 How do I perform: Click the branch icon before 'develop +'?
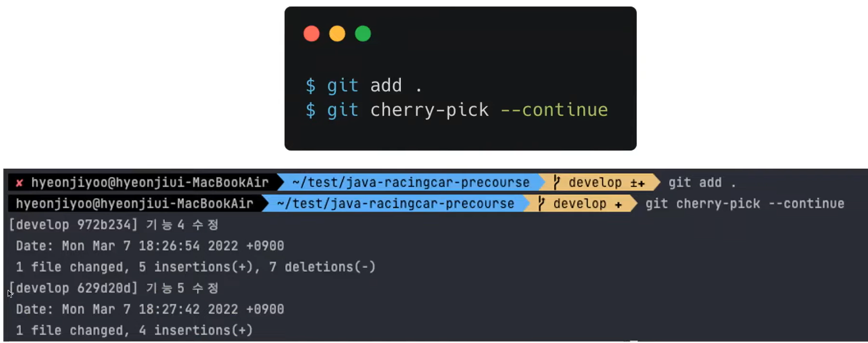541,204
